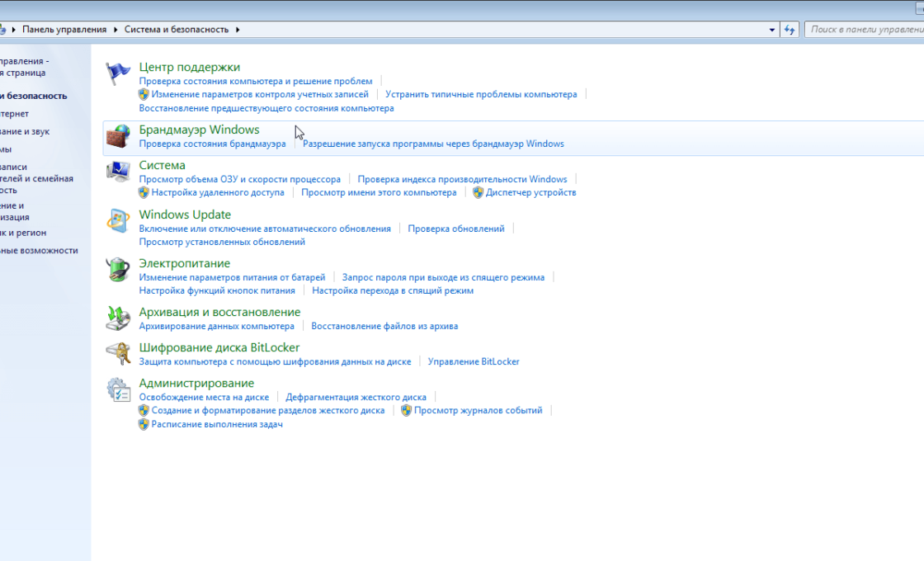Click the Брандмауэр Windows brick wall icon

pyautogui.click(x=119, y=136)
